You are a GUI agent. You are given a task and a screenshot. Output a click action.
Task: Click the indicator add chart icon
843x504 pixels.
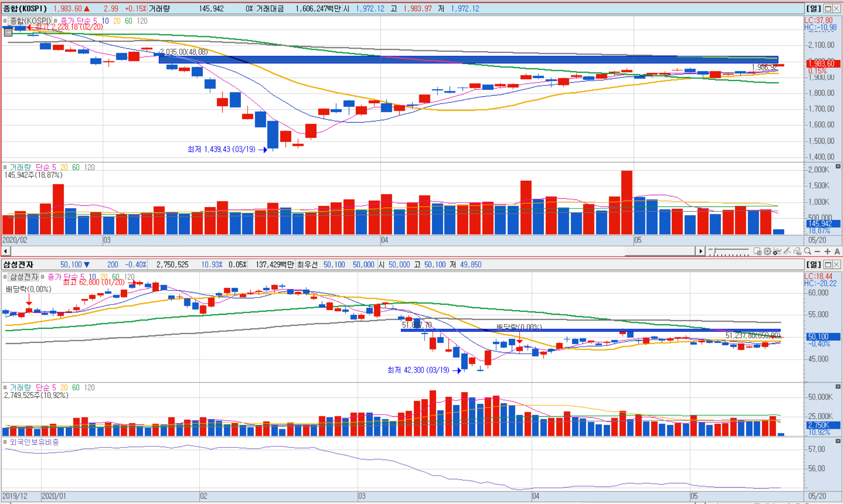point(777,251)
